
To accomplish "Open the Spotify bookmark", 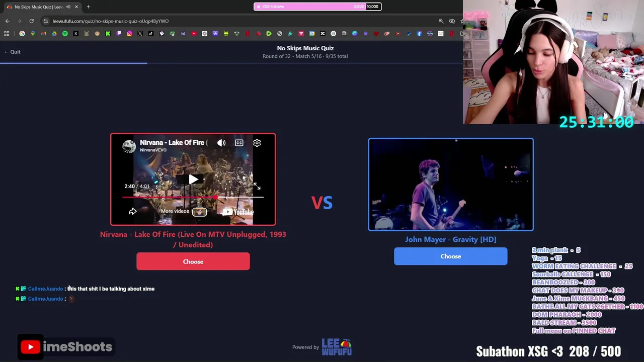I will (x=65, y=34).
